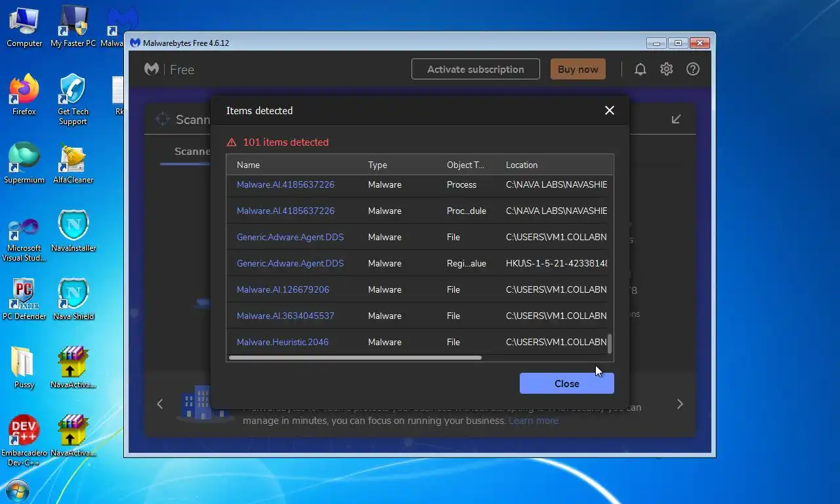This screenshot has width=840, height=504.
Task: Click the Close button in dialog
Action: (x=567, y=383)
